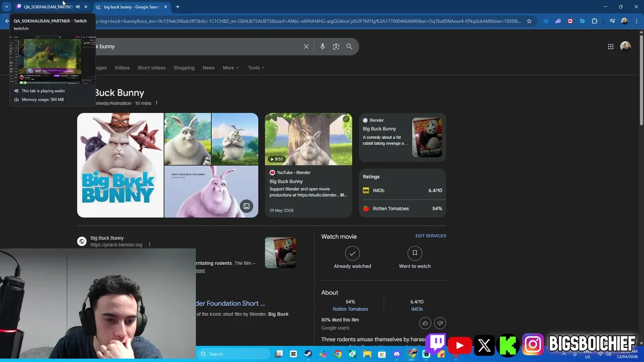Click the blue sound-wave extension icon
Image resolution: width=644 pixels, height=362 pixels.
[x=546, y=21]
